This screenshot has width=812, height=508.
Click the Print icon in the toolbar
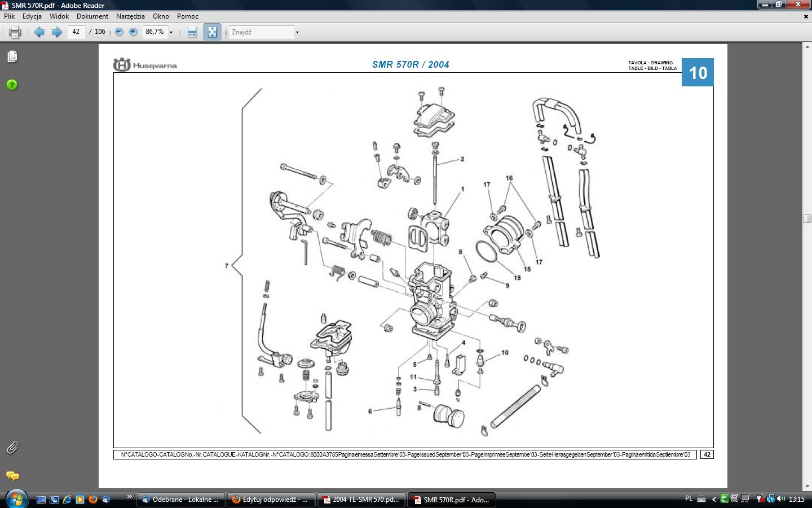click(x=15, y=32)
